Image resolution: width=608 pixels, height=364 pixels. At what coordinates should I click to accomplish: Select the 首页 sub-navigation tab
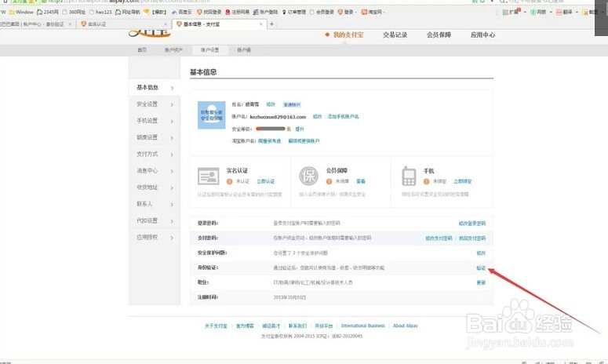(x=142, y=50)
